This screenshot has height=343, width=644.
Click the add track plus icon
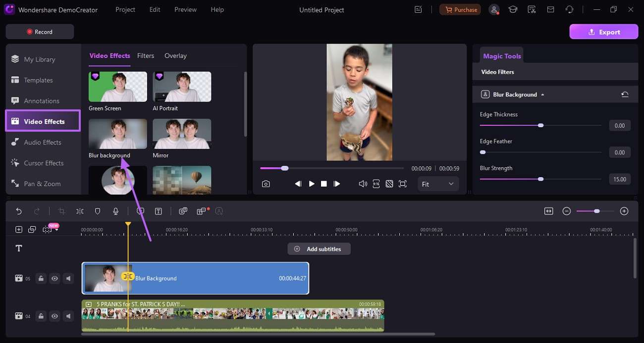(x=19, y=230)
